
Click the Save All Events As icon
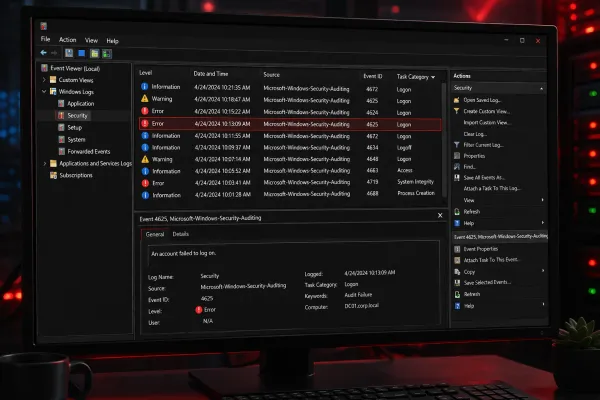tap(457, 178)
